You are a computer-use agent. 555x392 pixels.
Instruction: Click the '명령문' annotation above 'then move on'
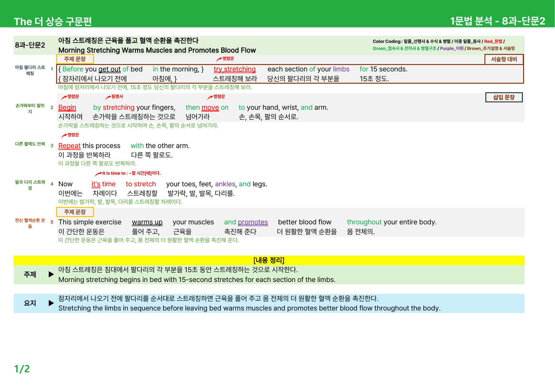point(217,97)
